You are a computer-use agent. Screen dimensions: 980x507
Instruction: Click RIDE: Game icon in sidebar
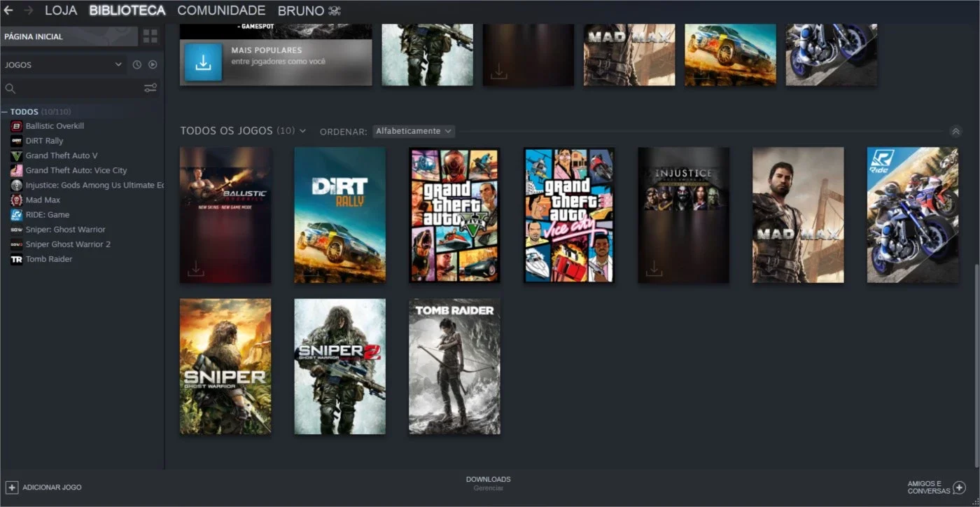click(16, 214)
